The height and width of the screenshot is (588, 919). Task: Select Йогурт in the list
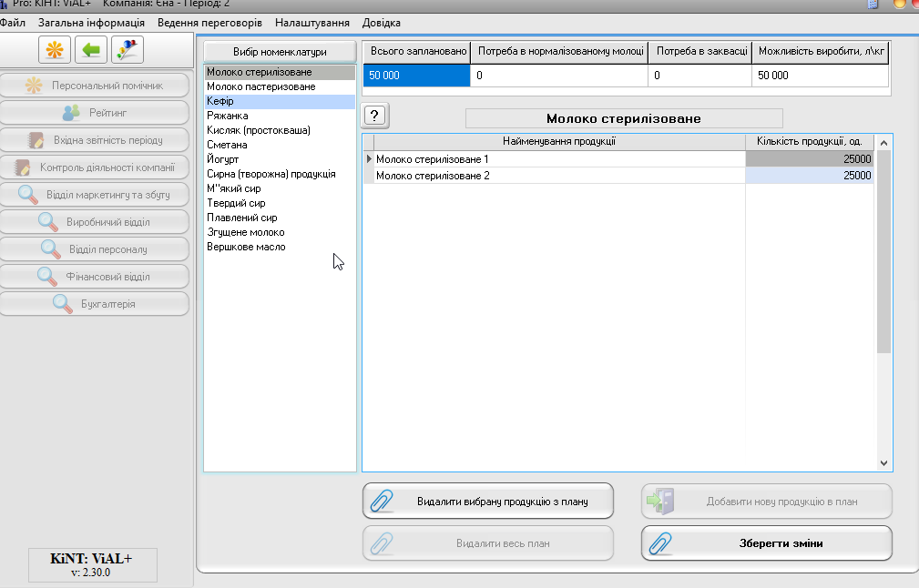(x=281, y=159)
